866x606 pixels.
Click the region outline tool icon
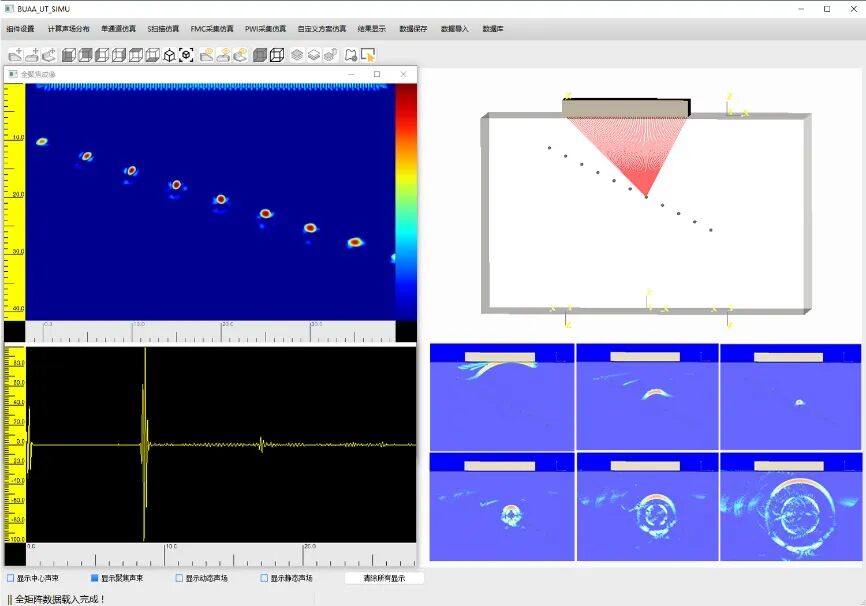pyautogui.click(x=351, y=55)
